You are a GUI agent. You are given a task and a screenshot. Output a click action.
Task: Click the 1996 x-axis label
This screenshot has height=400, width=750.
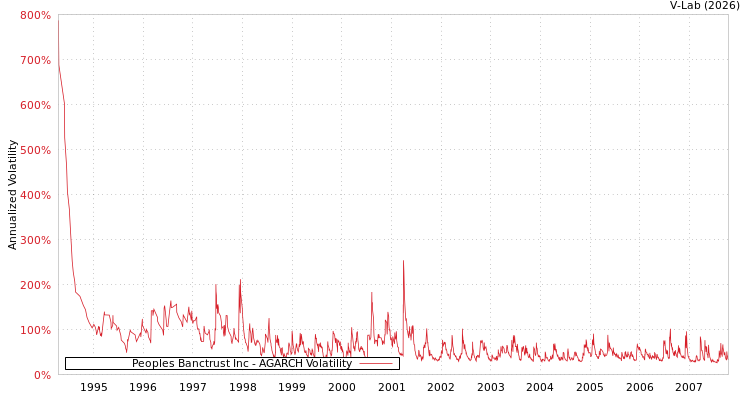143,387
